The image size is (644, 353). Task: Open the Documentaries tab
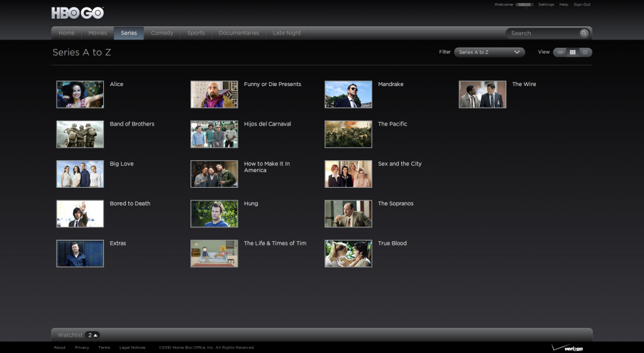pyautogui.click(x=238, y=33)
